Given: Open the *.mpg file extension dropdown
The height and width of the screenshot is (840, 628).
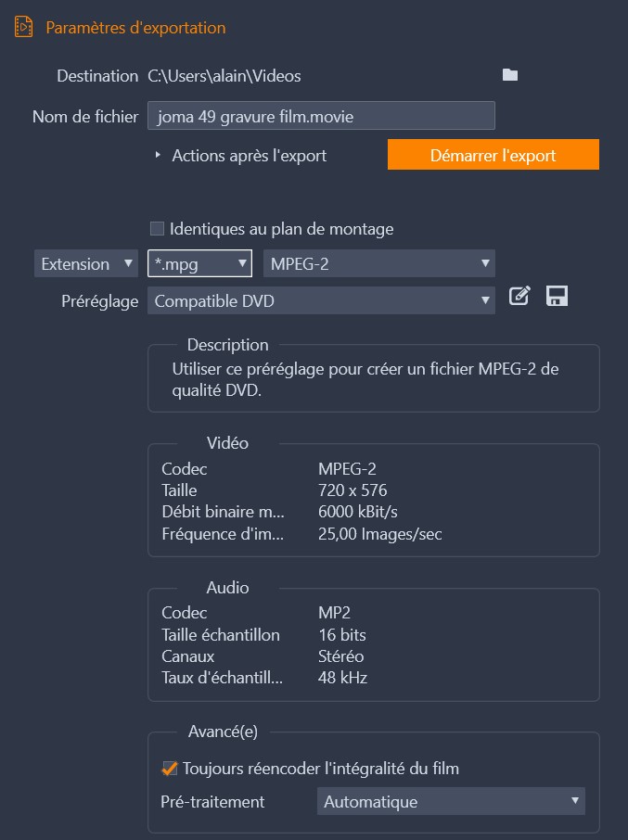Looking at the screenshot, I should [199, 264].
